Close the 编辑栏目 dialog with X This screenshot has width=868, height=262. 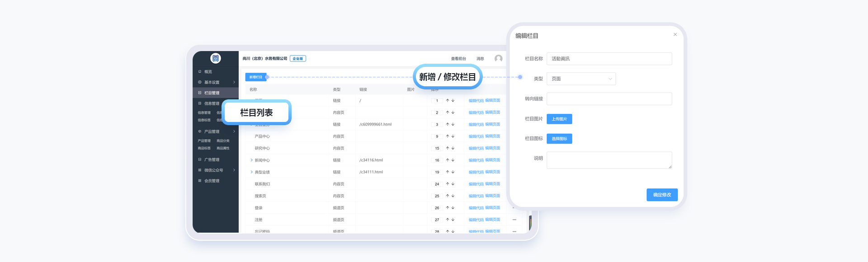pyautogui.click(x=675, y=35)
